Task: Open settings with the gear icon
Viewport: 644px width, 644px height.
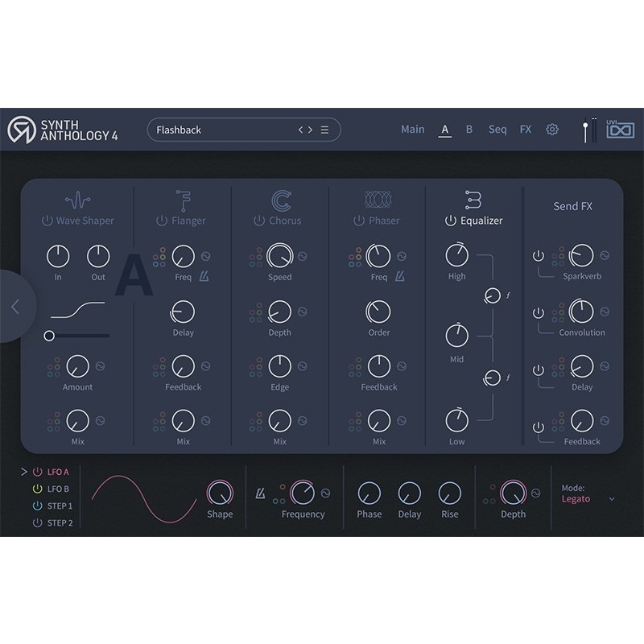Action: [x=552, y=130]
